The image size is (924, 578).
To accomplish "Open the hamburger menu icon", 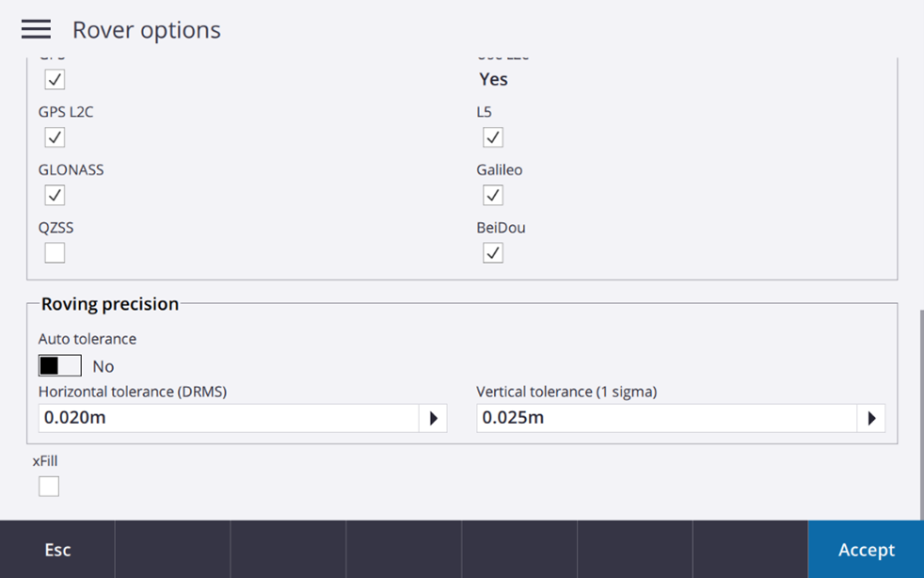I will [x=36, y=29].
